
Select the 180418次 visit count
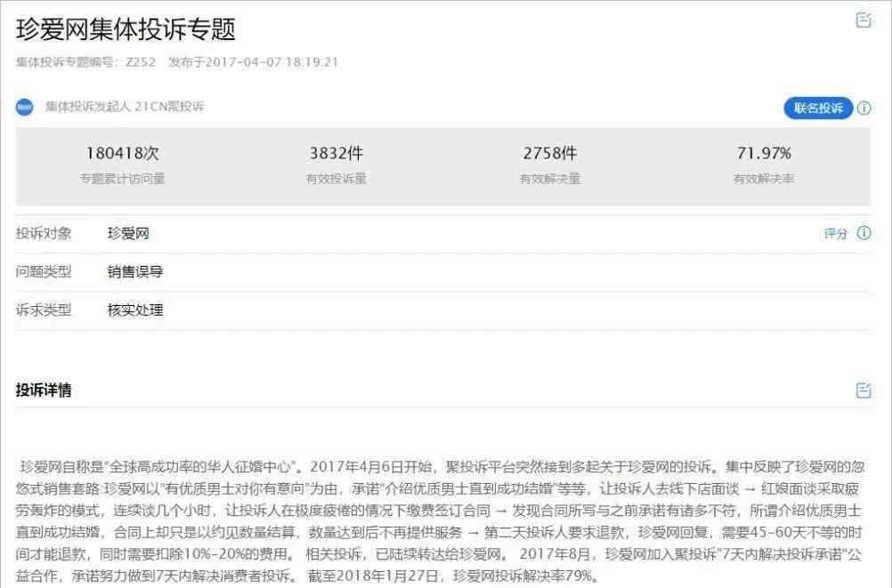pyautogui.click(x=122, y=153)
